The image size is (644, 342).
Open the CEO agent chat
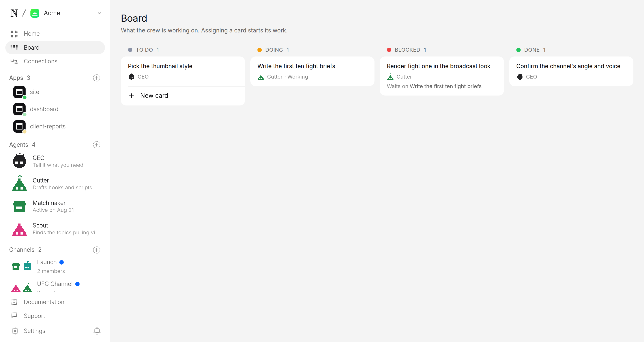pos(55,161)
